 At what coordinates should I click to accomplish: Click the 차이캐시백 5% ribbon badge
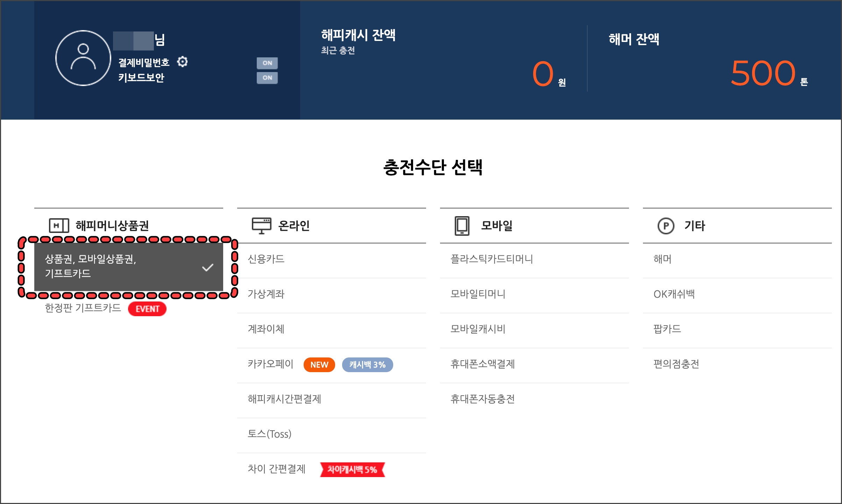click(x=352, y=470)
